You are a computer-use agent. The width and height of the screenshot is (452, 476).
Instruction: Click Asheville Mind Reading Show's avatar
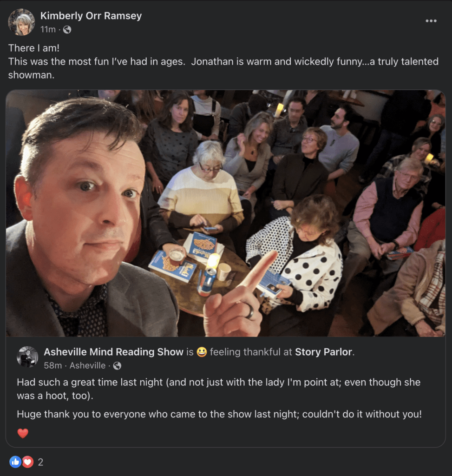point(27,357)
